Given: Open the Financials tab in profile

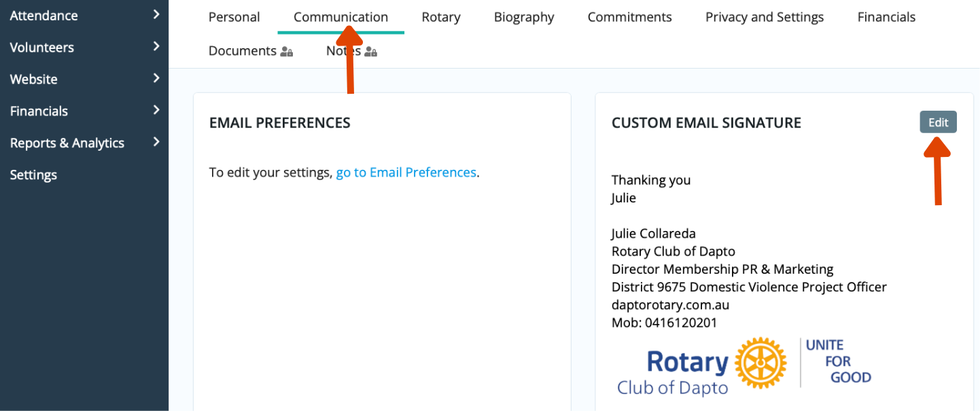Looking at the screenshot, I should coord(886,17).
